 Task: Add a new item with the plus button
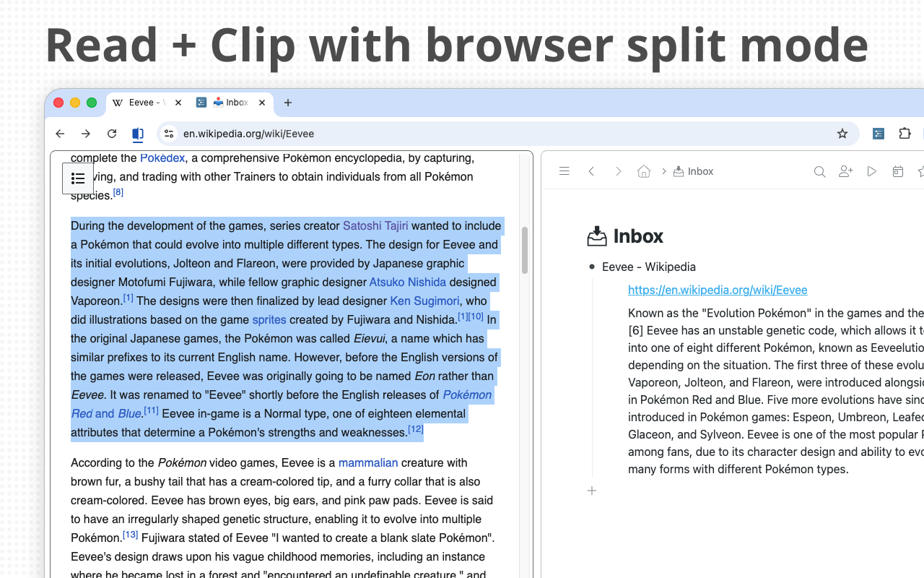592,491
